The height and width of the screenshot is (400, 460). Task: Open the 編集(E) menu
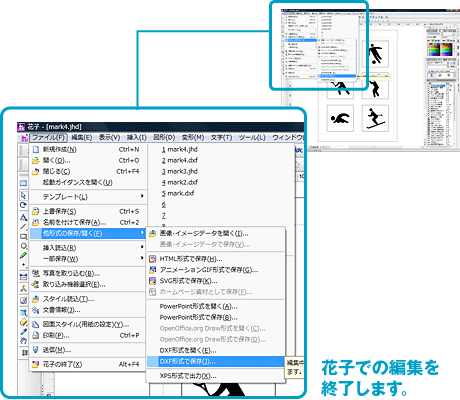coord(82,138)
